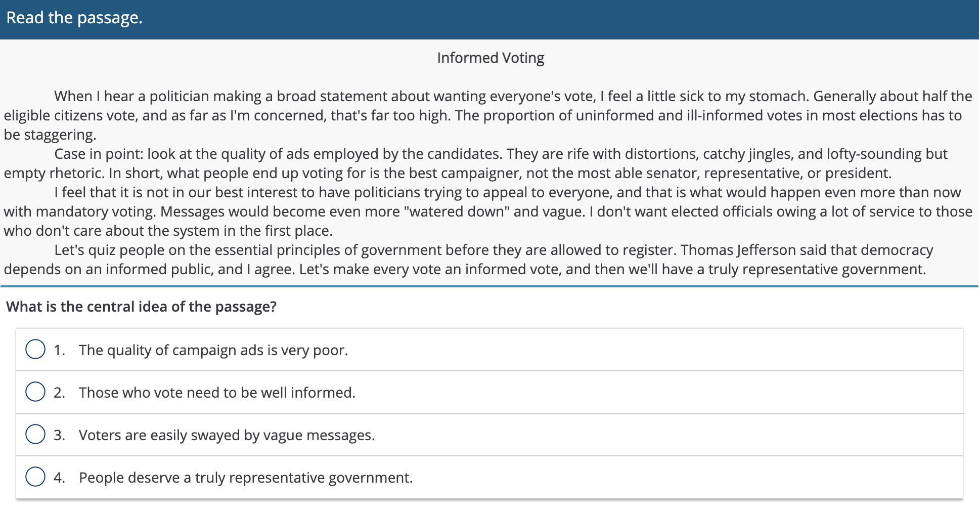The width and height of the screenshot is (980, 514).
Task: Click the "Read the passage." header text
Action: tap(74, 18)
